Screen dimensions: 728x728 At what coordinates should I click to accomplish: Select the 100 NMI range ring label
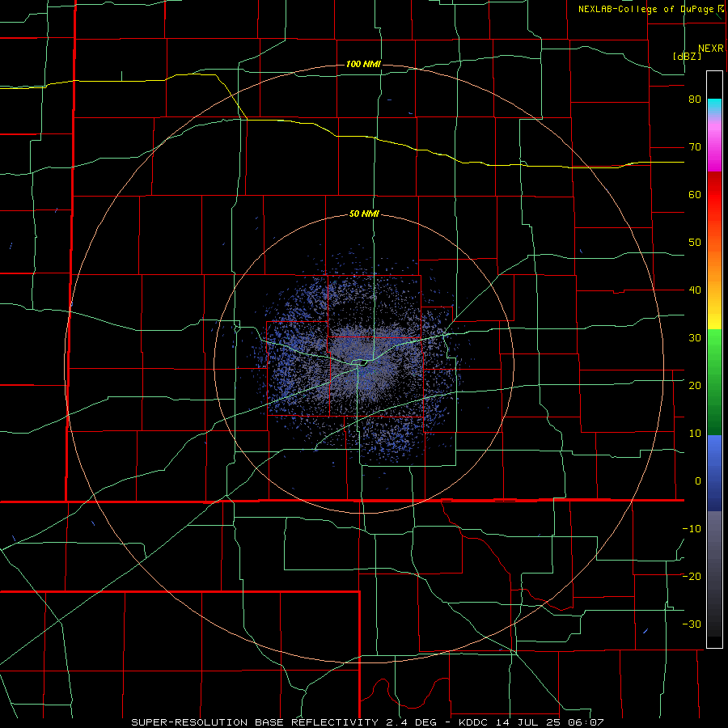point(363,64)
